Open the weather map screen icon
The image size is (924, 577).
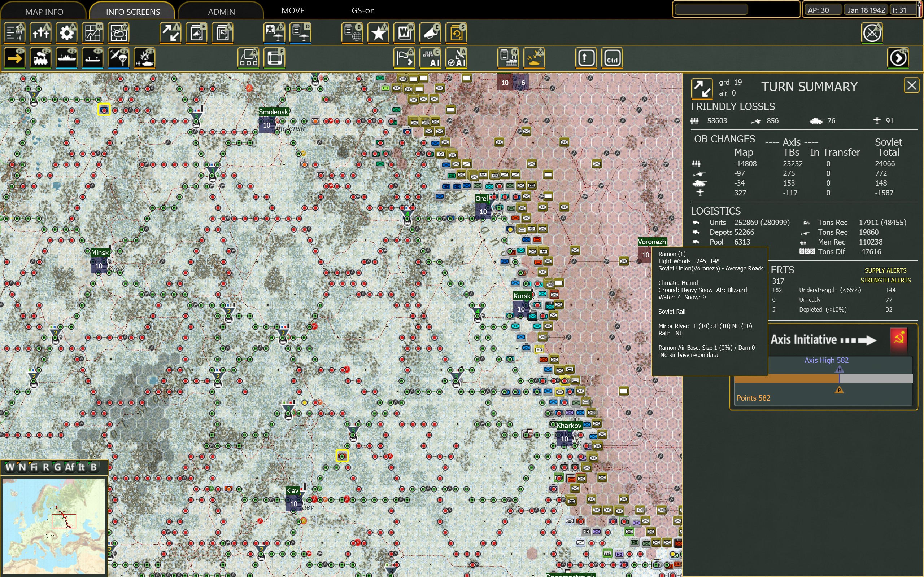point(119,33)
